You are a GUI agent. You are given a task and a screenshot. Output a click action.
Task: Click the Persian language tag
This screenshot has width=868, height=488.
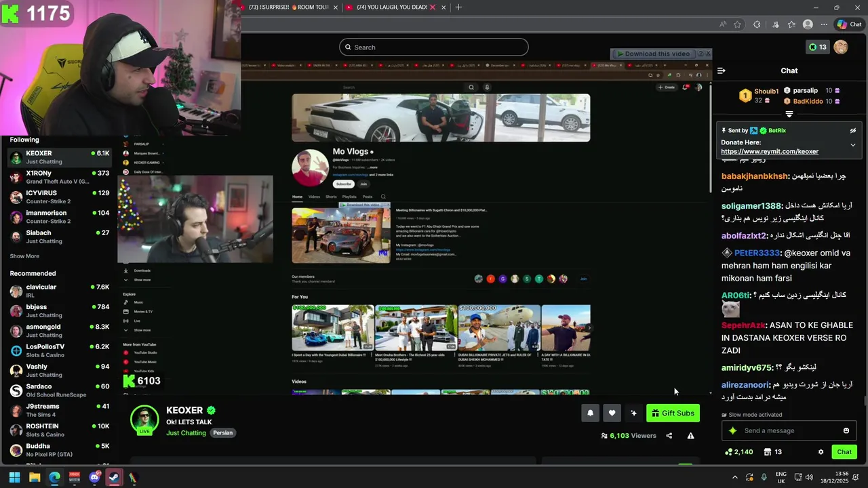(x=222, y=432)
